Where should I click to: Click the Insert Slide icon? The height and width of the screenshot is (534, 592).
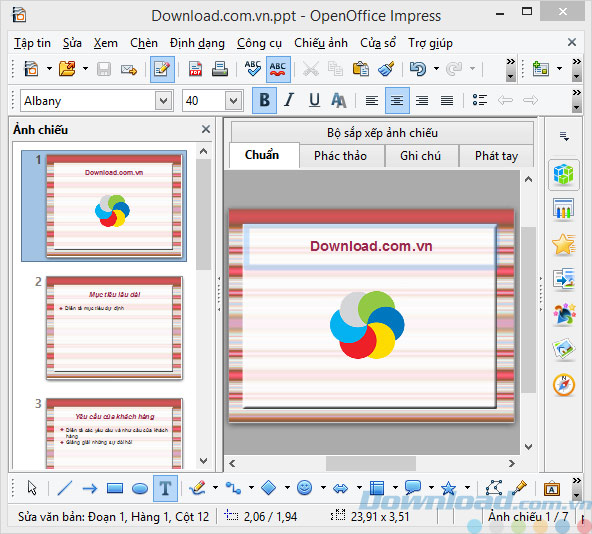(x=541, y=69)
